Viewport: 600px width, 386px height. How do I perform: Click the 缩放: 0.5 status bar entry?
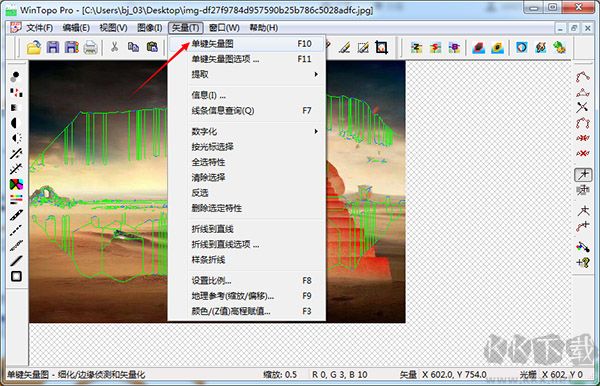pyautogui.click(x=280, y=375)
